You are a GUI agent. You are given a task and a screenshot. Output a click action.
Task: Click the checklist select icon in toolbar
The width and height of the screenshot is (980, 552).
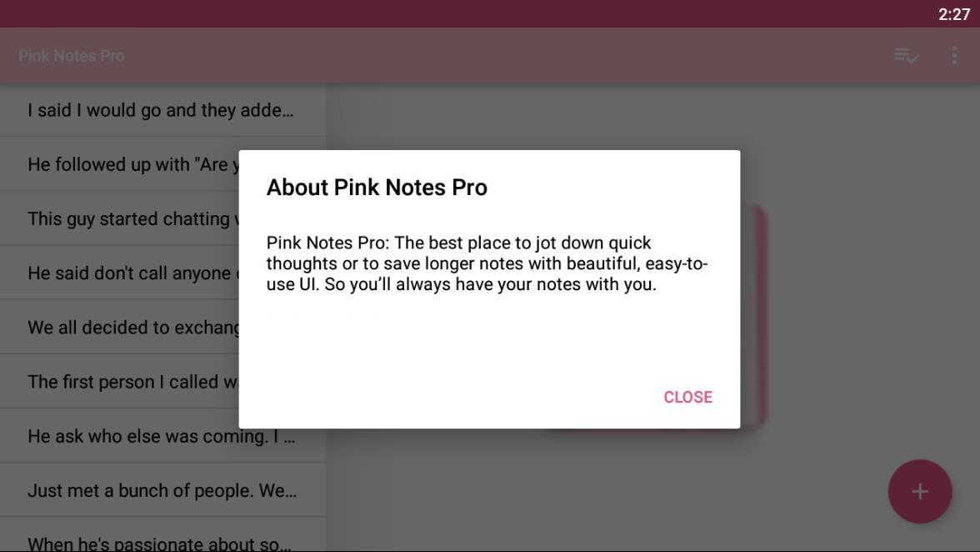(906, 56)
